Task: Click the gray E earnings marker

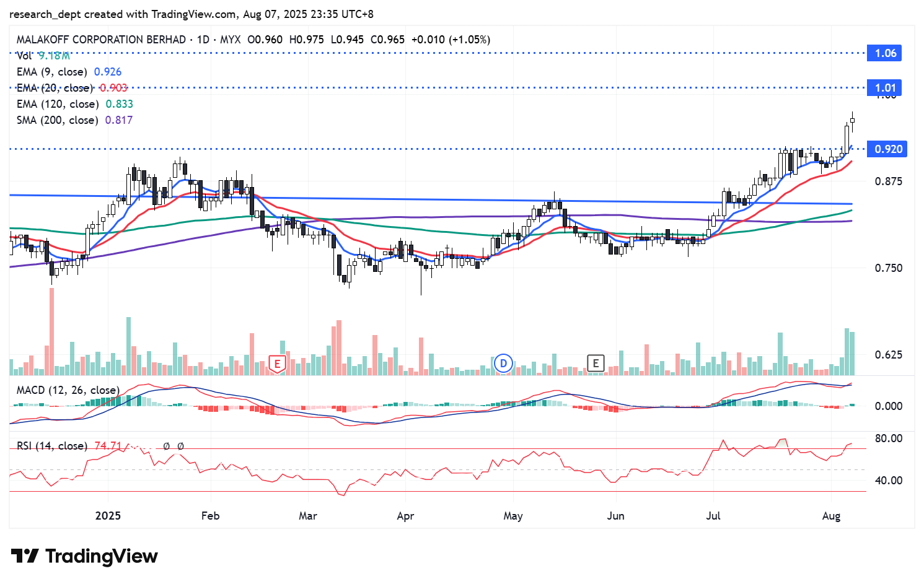Action: click(596, 364)
